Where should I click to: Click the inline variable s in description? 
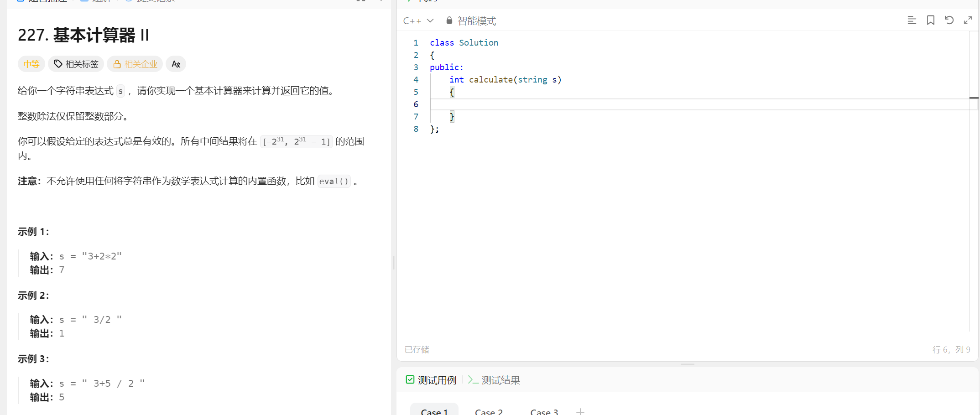(120, 91)
